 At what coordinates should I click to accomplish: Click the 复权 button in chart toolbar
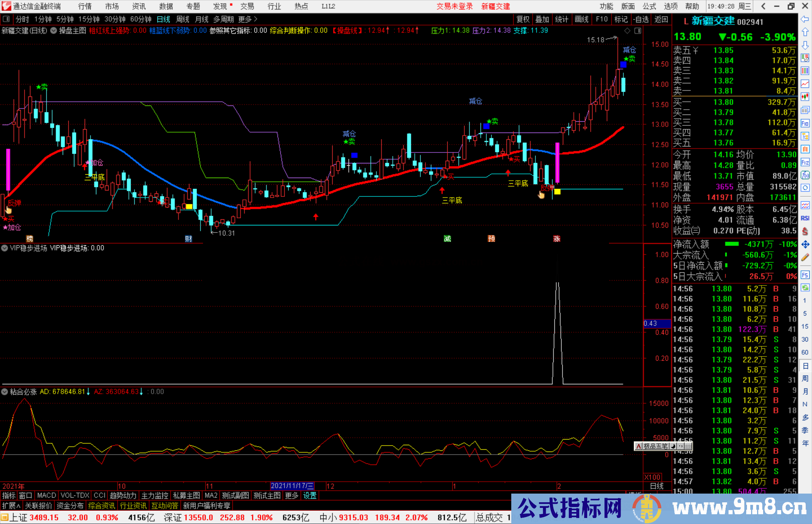coord(523,19)
